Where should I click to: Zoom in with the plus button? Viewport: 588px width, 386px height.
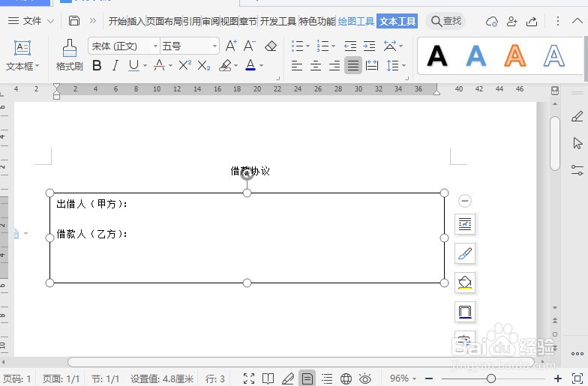tap(558, 379)
